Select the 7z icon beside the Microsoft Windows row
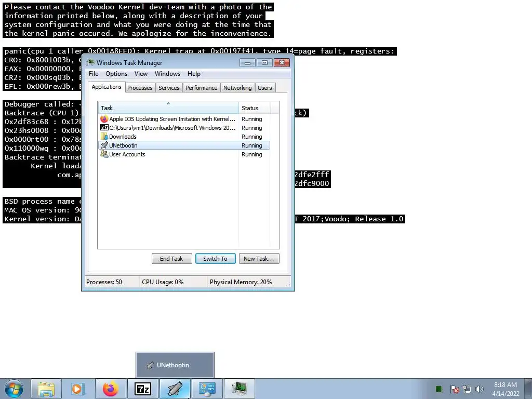Viewport: 532px width, 399px height. click(104, 128)
